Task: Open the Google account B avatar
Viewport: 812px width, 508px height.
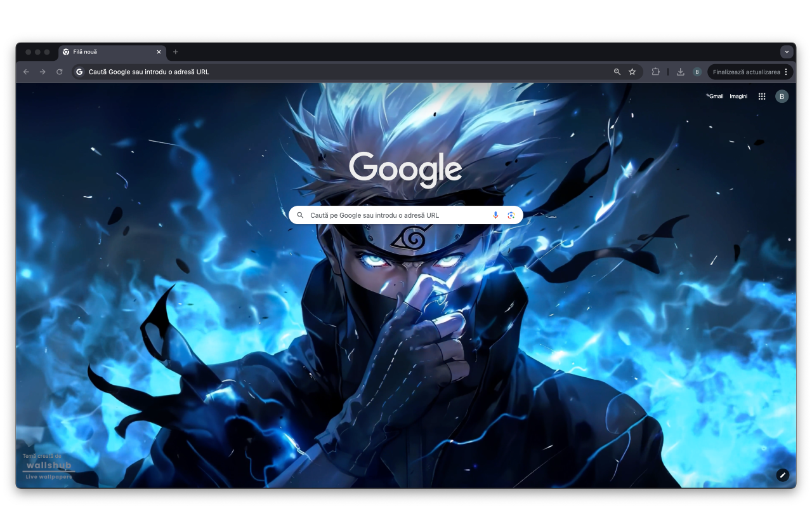Action: pyautogui.click(x=782, y=97)
